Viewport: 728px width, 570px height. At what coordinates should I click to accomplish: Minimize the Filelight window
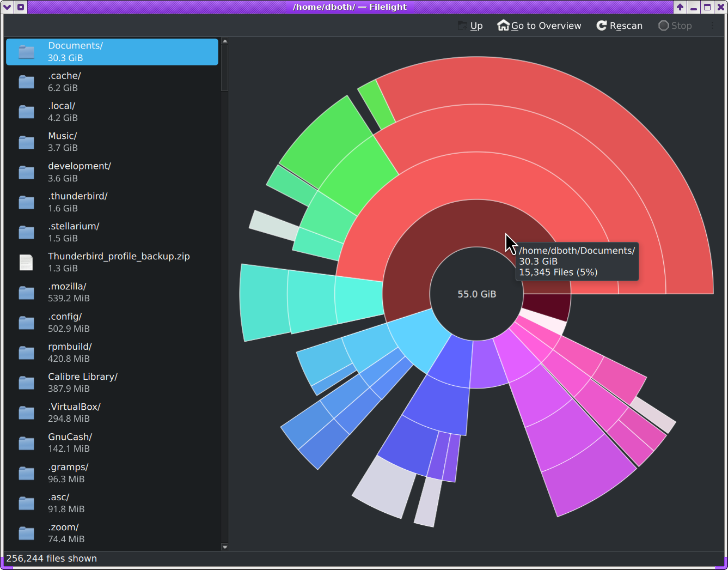694,7
